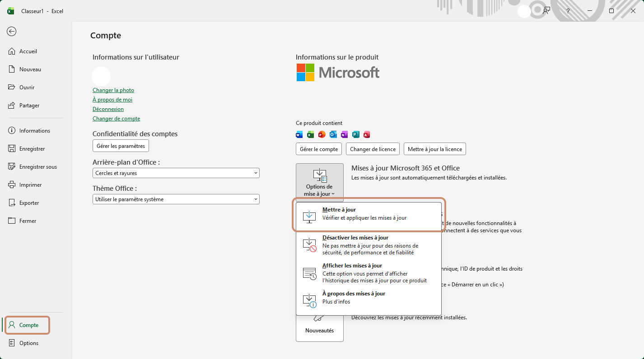Select Désactiver les mises à jour
This screenshot has width=644, height=359.
coord(369,245)
